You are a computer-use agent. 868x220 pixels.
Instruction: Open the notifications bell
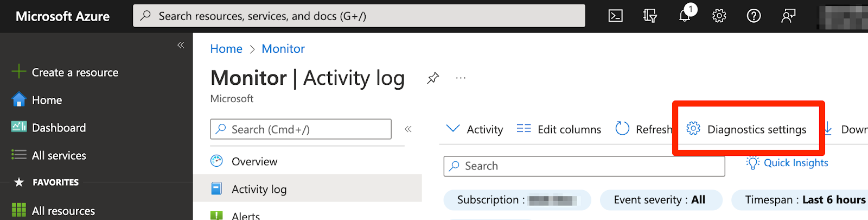(x=685, y=15)
